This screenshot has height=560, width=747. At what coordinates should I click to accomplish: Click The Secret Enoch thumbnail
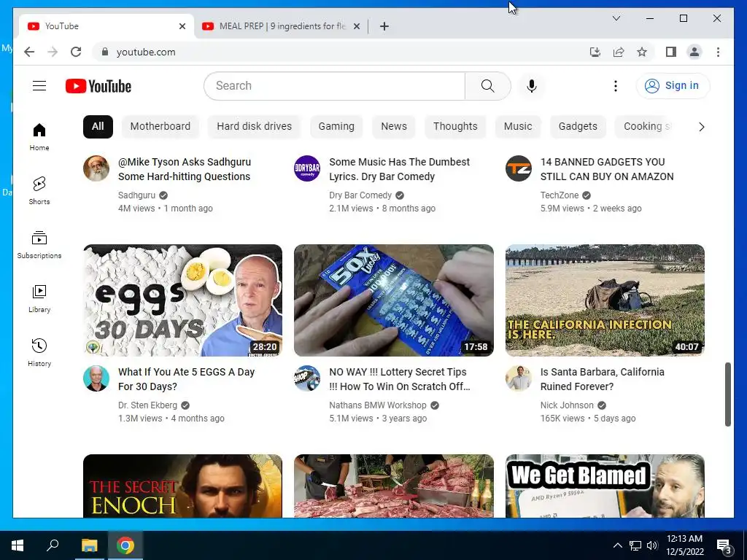point(182,486)
